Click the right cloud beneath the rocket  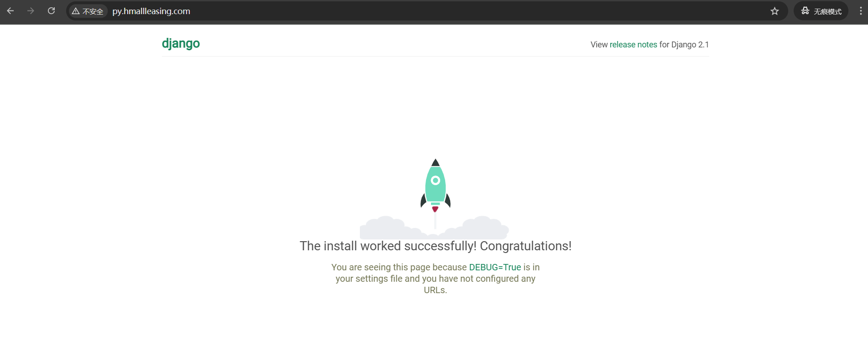[x=483, y=227]
